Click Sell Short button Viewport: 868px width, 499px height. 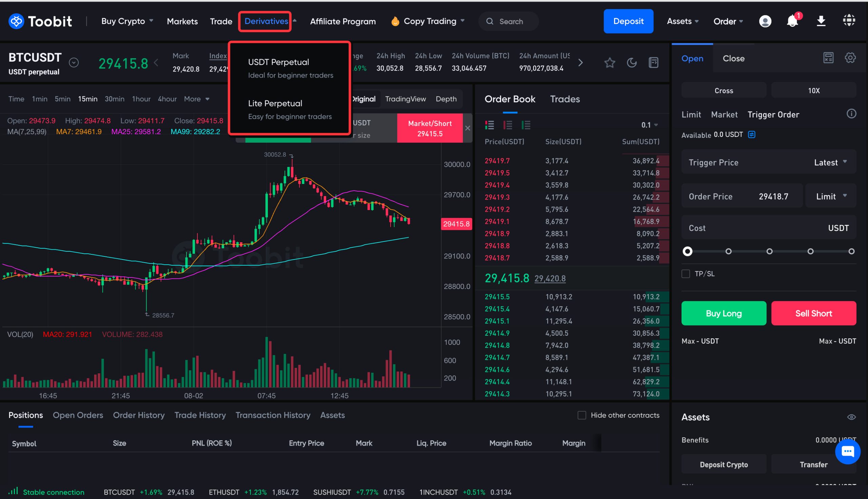pyautogui.click(x=813, y=313)
